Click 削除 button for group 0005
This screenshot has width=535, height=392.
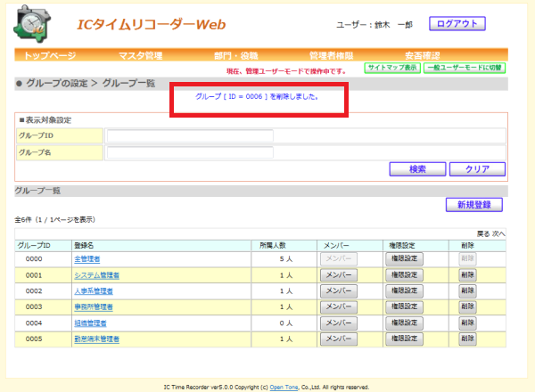tap(467, 339)
